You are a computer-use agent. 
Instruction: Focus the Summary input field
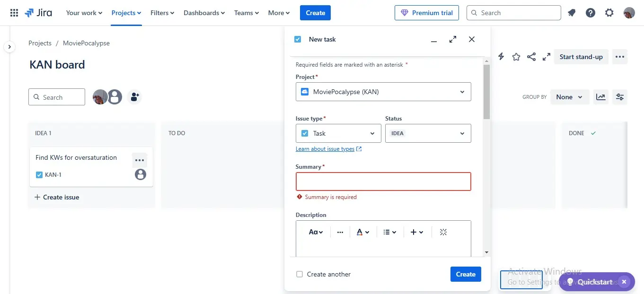(383, 182)
